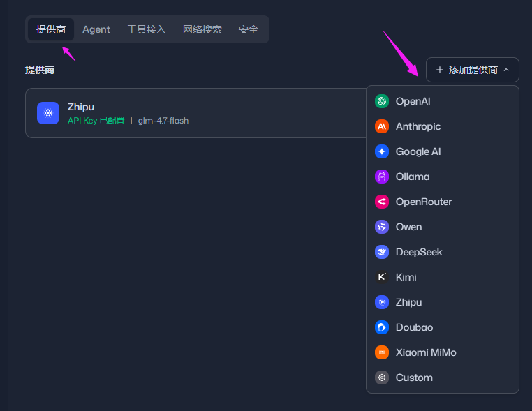Click the Zhipu provider card icon
The height and width of the screenshot is (411, 532).
coord(48,113)
